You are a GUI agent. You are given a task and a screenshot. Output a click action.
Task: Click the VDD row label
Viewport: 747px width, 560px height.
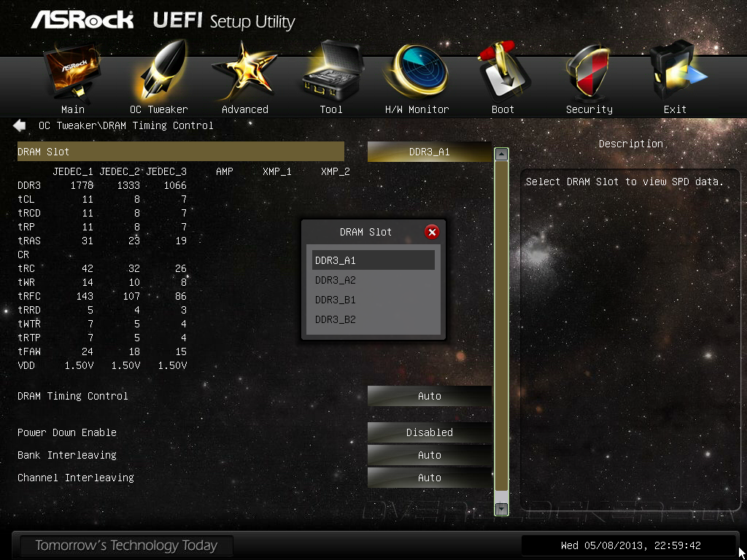click(26, 366)
